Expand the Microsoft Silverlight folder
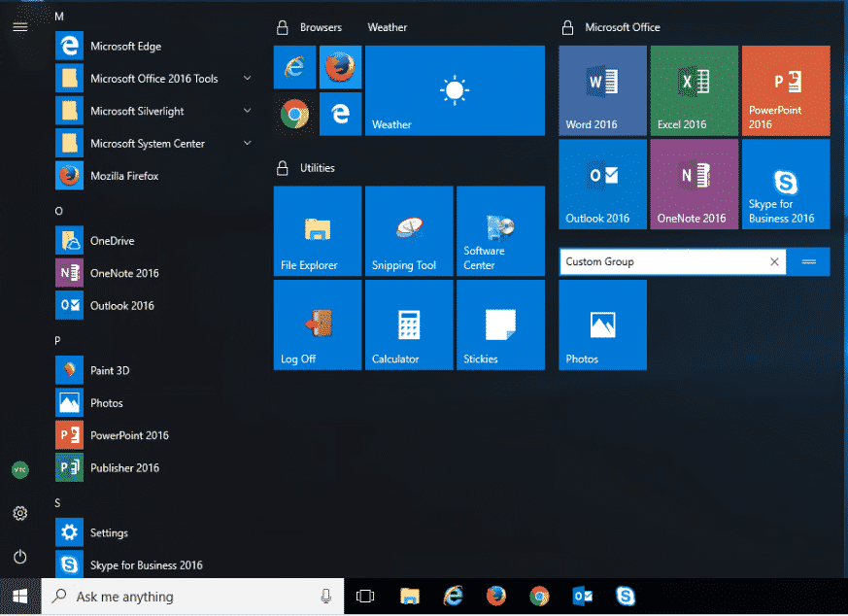The width and height of the screenshot is (848, 616). (247, 111)
